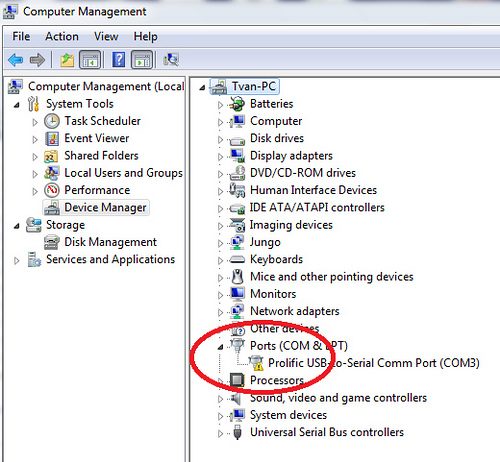Click the Keyboards device icon
Viewport: 500px width, 462px height.
point(237,259)
